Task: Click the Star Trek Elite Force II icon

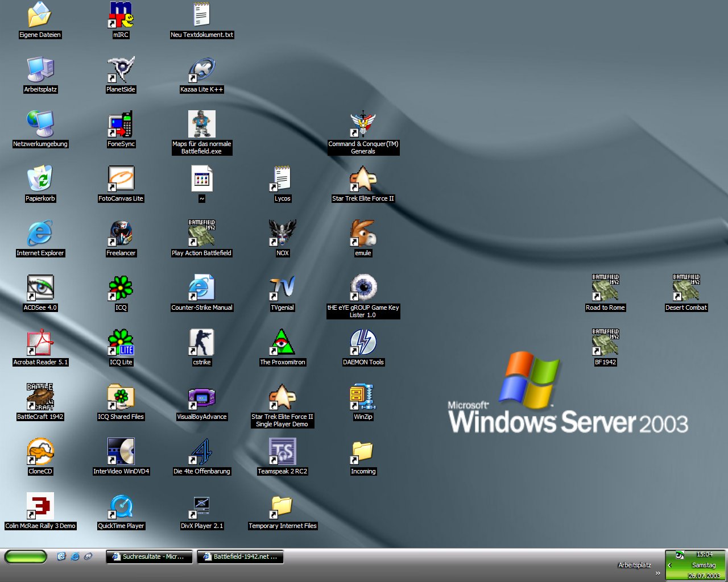Action: (363, 179)
